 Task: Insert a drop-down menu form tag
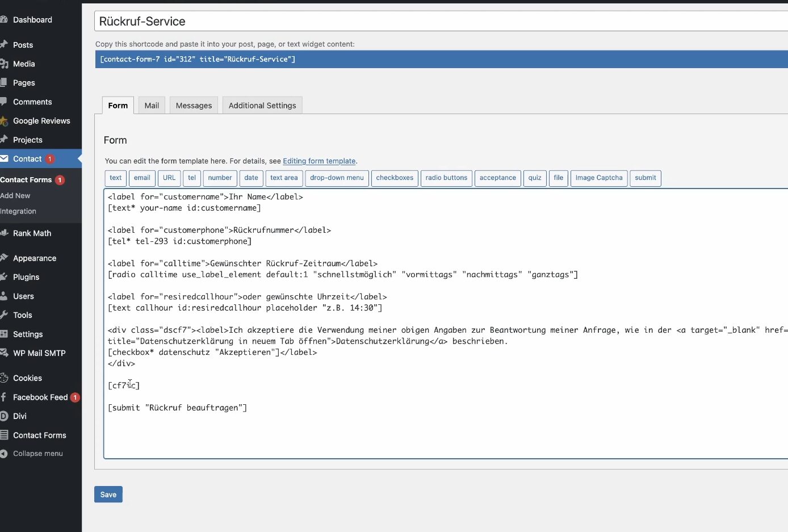tap(337, 178)
